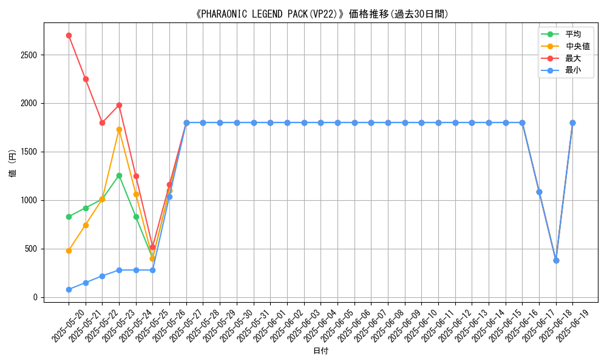
Task: Click the red max point on 2025-05-21
Action: pyautogui.click(x=86, y=79)
